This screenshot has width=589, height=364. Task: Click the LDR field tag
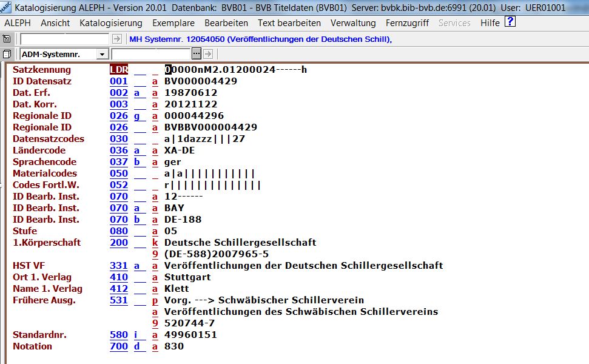click(119, 70)
